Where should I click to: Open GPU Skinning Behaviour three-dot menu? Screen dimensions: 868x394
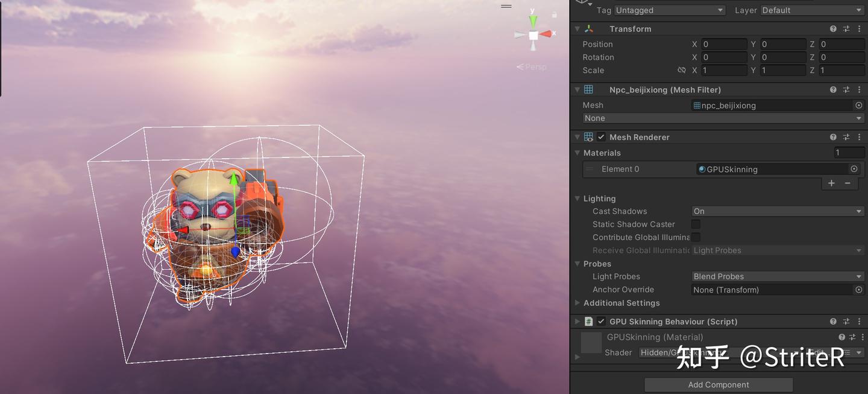coord(859,322)
